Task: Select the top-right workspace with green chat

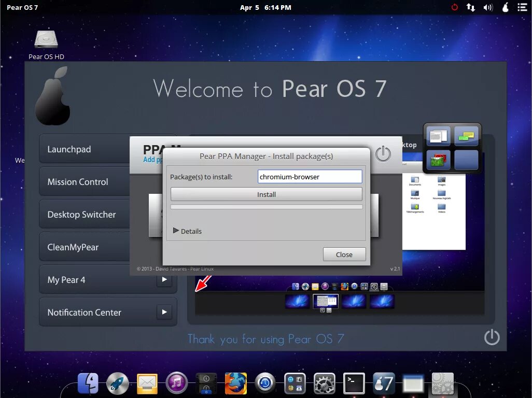Action: [x=466, y=136]
